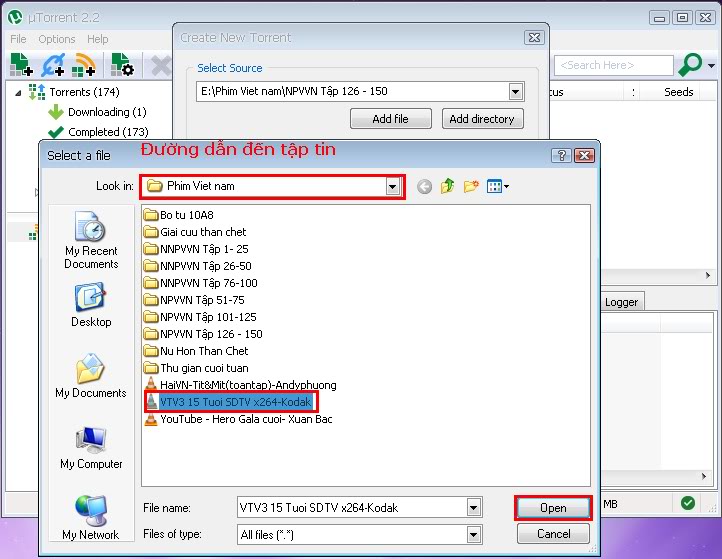Select folder NNPVVN Tập 1- 25

196,249
